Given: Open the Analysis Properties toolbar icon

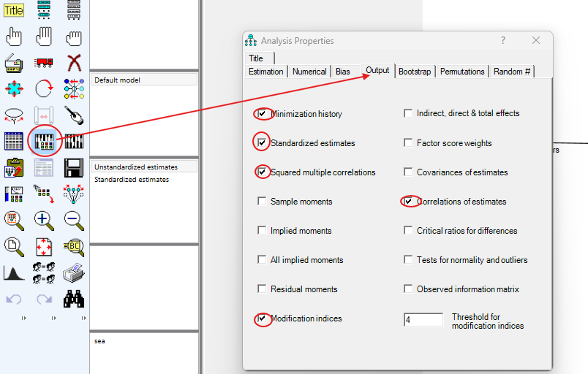Looking at the screenshot, I should (x=43, y=141).
